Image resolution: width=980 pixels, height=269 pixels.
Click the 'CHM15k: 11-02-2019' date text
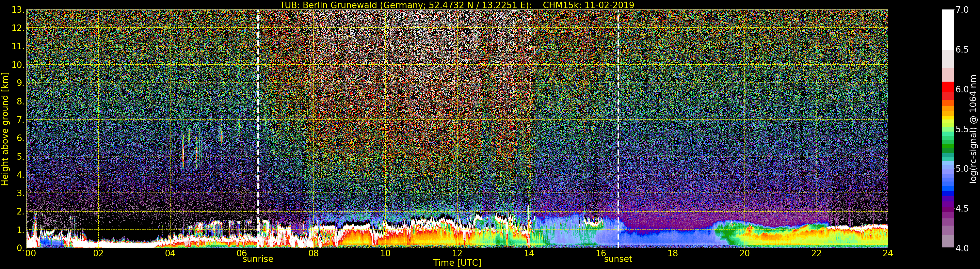pyautogui.click(x=588, y=5)
